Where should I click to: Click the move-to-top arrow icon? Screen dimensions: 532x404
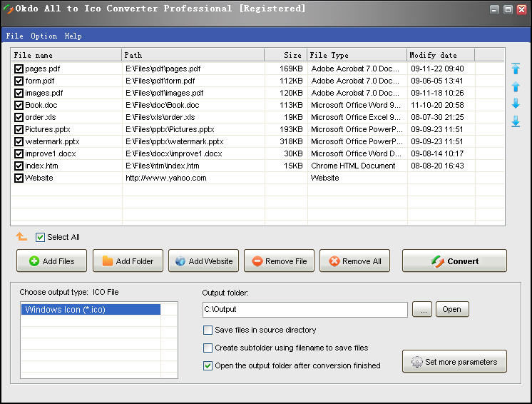tap(516, 69)
